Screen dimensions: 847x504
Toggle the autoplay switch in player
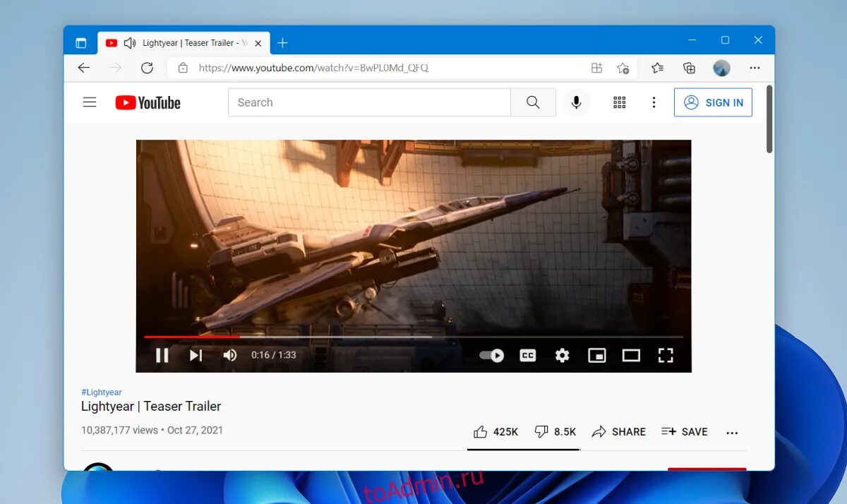[x=491, y=355]
